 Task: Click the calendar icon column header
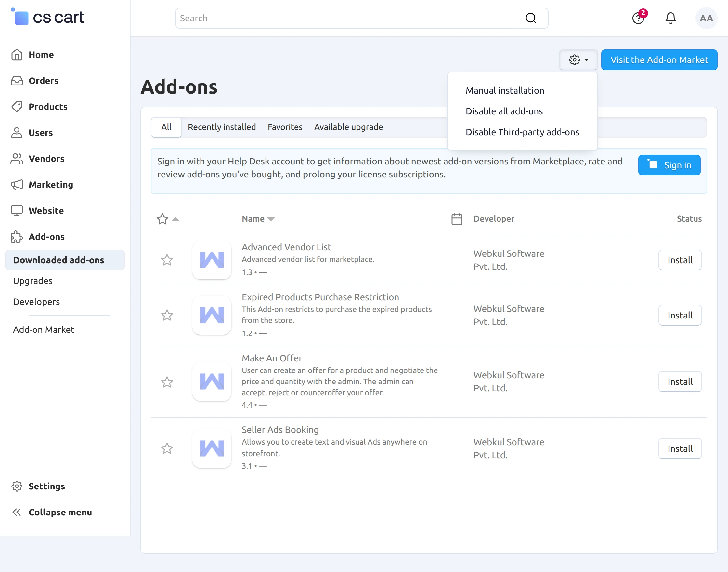456,219
